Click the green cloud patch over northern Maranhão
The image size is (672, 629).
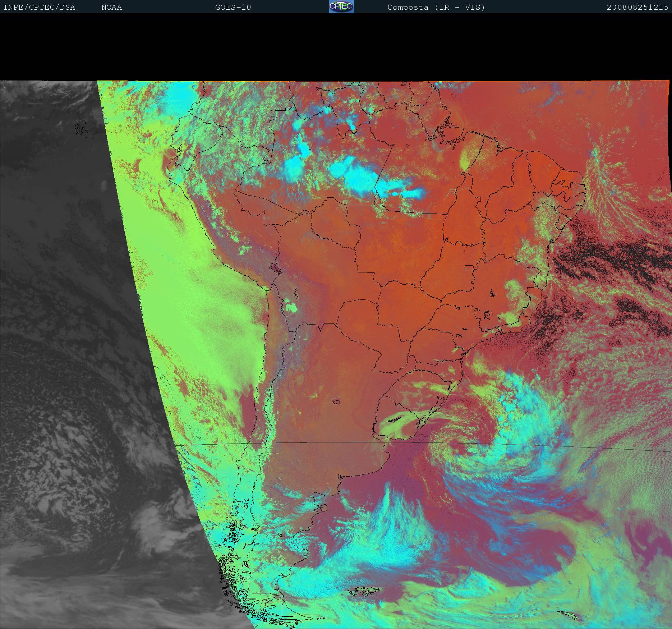[467, 158]
